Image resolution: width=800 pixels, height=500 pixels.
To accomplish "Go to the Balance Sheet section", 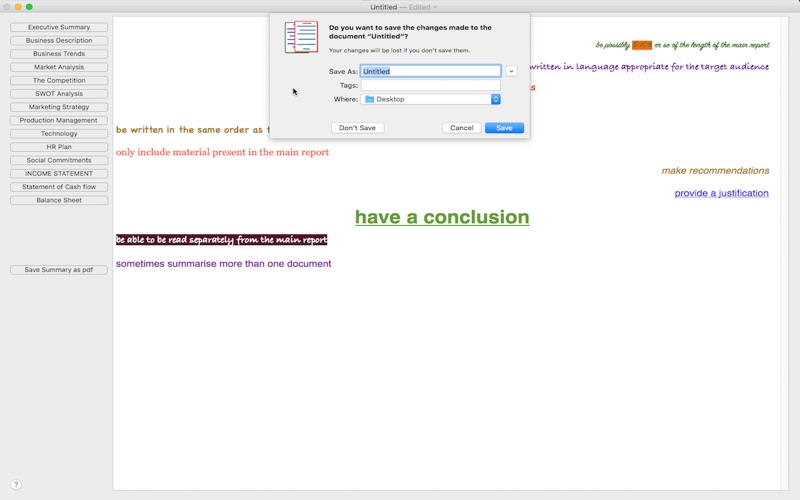I will (x=59, y=200).
